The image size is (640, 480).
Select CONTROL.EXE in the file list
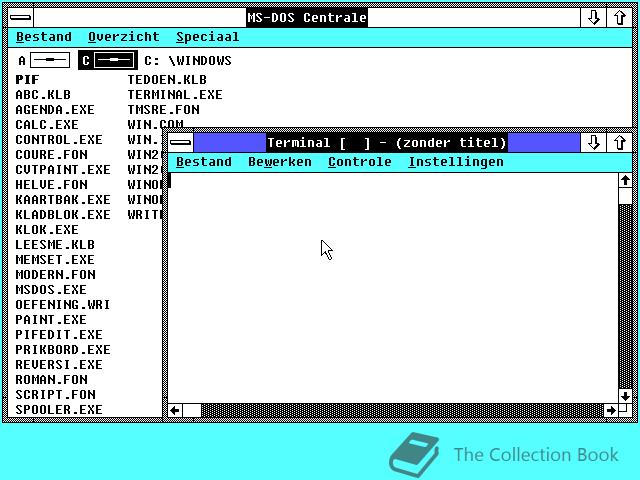59,140
